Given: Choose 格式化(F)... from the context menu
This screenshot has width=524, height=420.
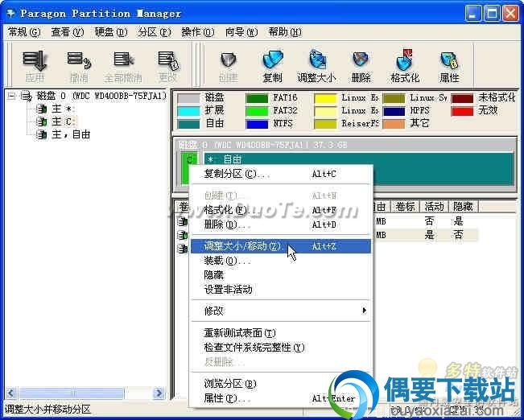Looking at the screenshot, I should click(x=281, y=210).
